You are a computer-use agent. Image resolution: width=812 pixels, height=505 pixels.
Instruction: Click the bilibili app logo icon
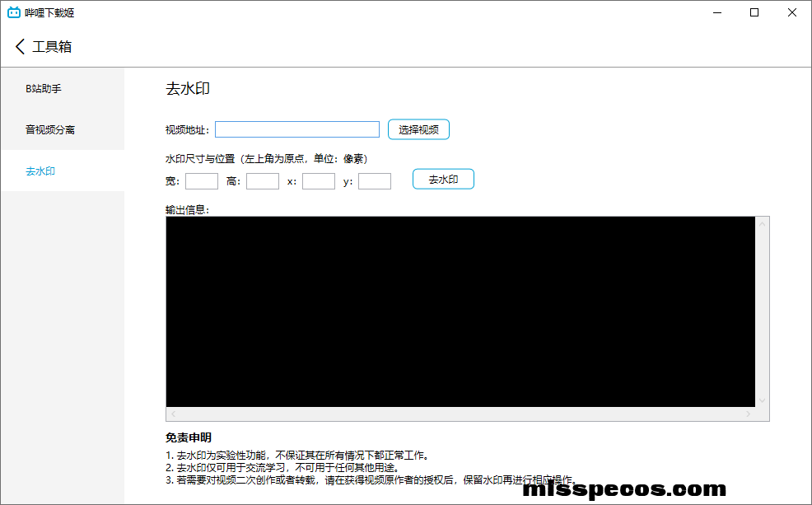(x=14, y=12)
